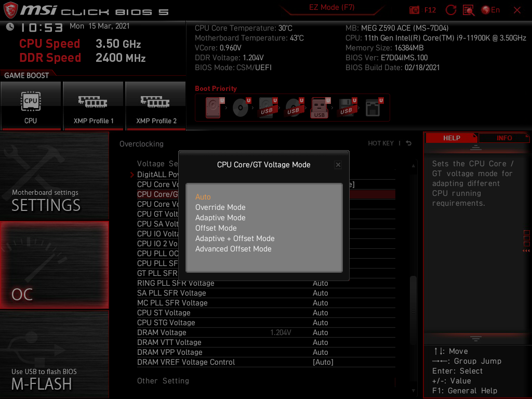The width and height of the screenshot is (532, 399).
Task: Choose Override Mode option
Action: coord(220,207)
